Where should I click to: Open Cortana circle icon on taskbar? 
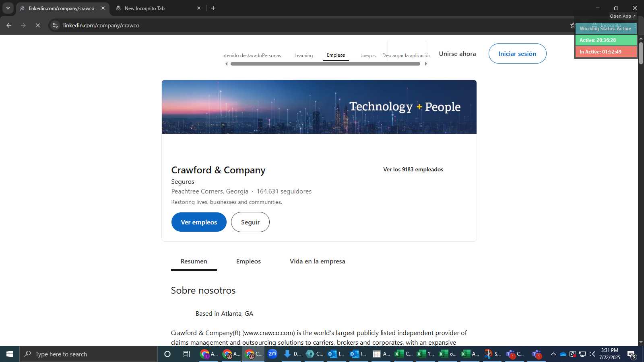coord(167,354)
